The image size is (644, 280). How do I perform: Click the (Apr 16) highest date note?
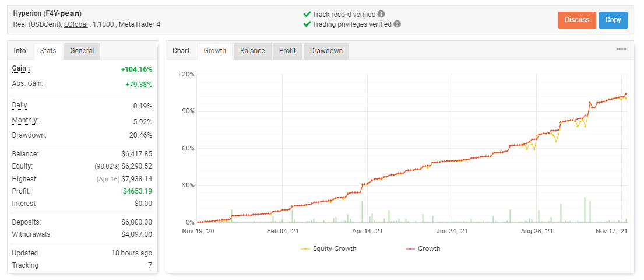pos(108,179)
